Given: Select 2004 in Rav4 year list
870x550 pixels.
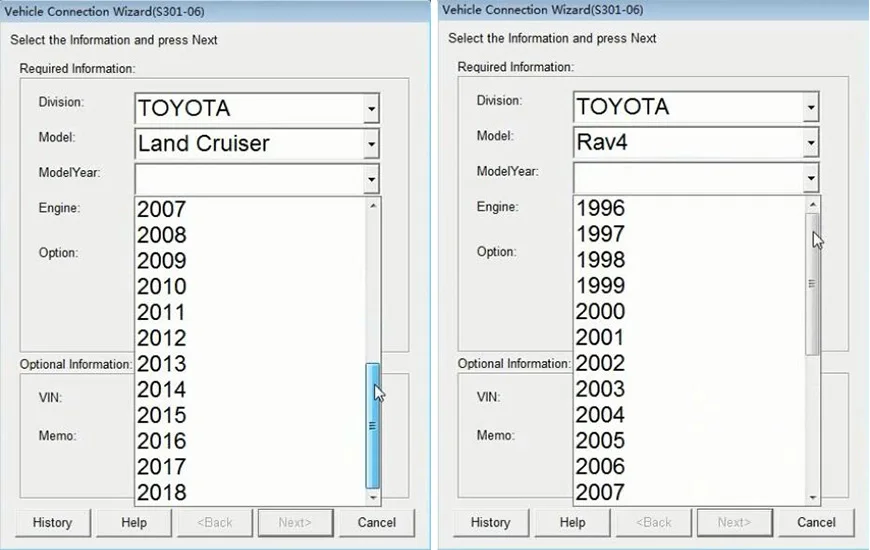Looking at the screenshot, I should coord(689,415).
